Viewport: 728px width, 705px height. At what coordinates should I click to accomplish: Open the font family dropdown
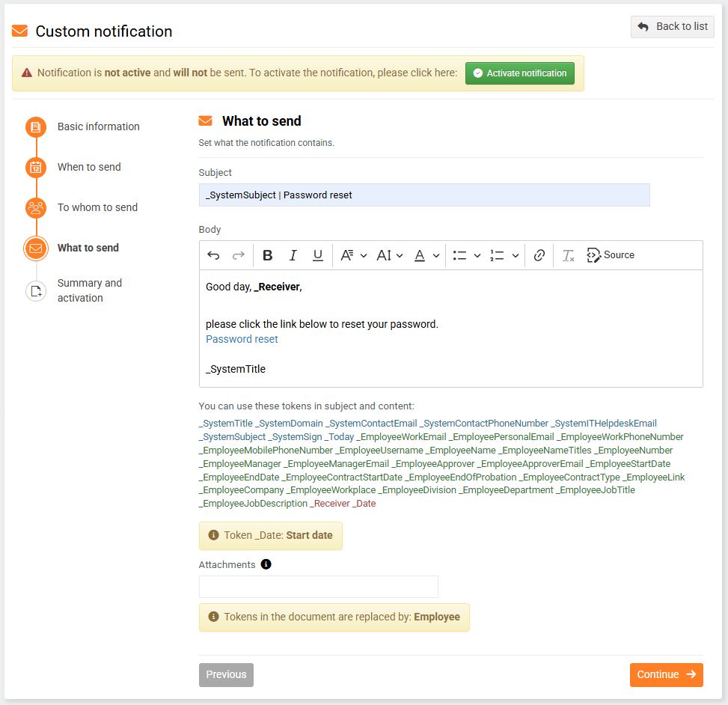click(x=354, y=255)
